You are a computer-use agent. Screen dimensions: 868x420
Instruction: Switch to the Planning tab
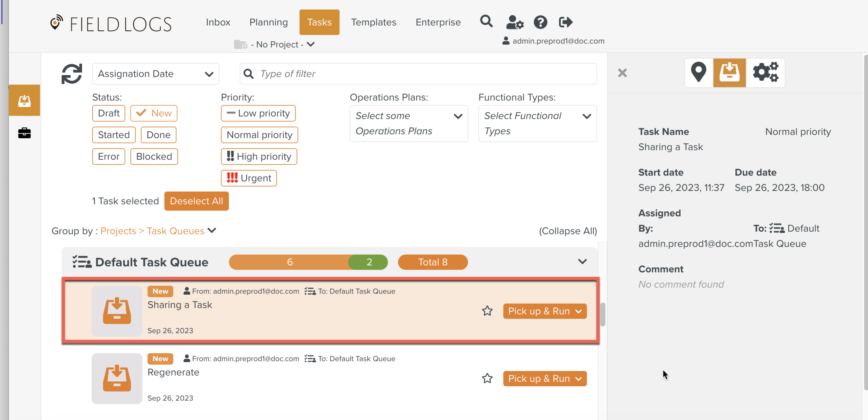coord(268,22)
